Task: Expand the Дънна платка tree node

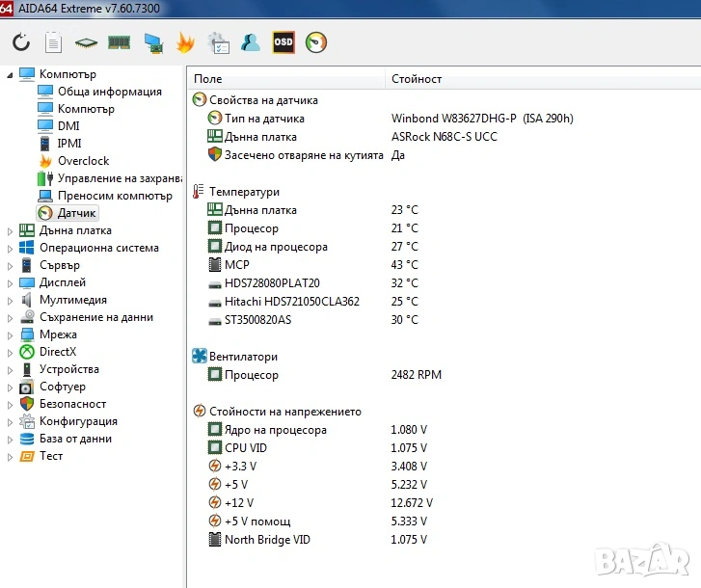Action: 11,230
